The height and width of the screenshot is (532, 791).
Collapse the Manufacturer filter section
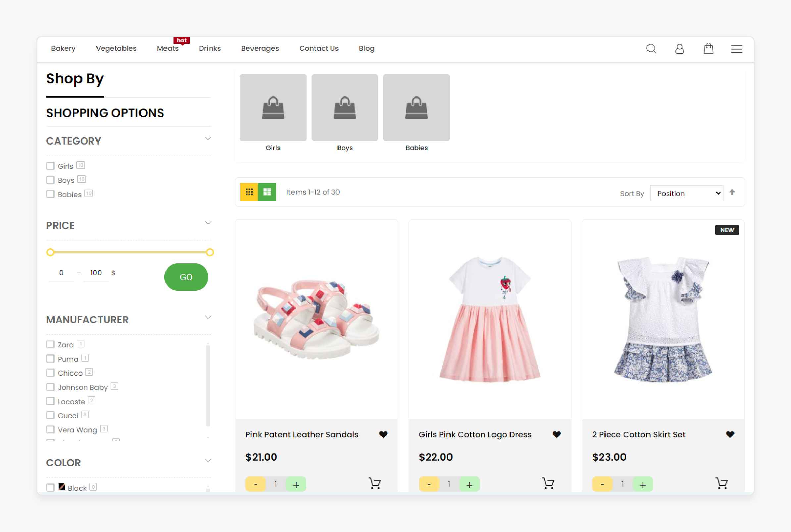208,318
